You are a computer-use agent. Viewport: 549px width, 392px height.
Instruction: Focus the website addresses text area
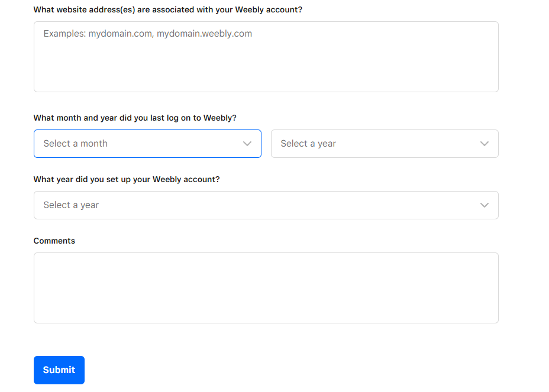pos(266,57)
